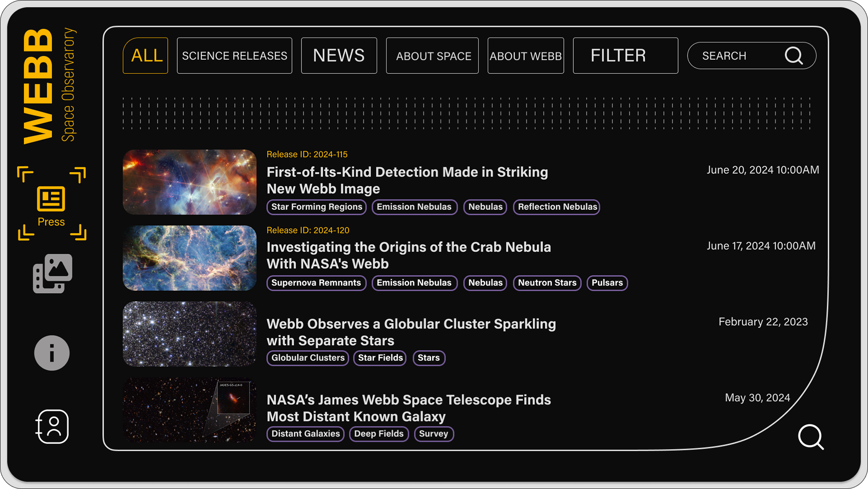Open article Investigating the Origins of the Crab Nebula

coord(409,255)
